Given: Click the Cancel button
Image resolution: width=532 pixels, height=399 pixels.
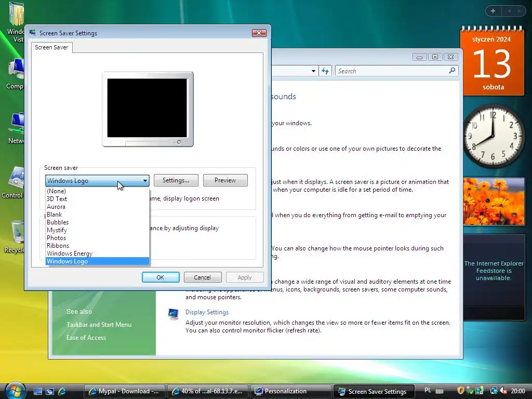Looking at the screenshot, I should click(x=203, y=277).
